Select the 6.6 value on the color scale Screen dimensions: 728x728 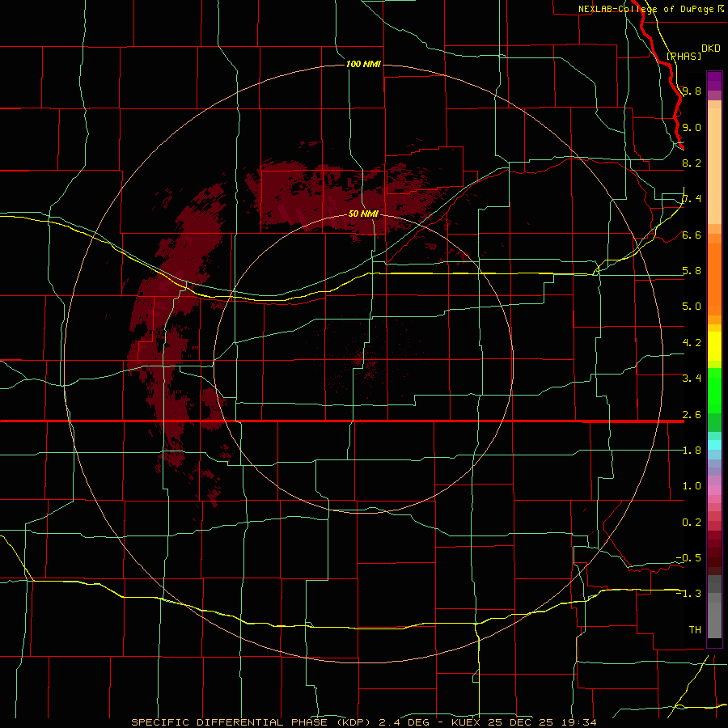(692, 235)
